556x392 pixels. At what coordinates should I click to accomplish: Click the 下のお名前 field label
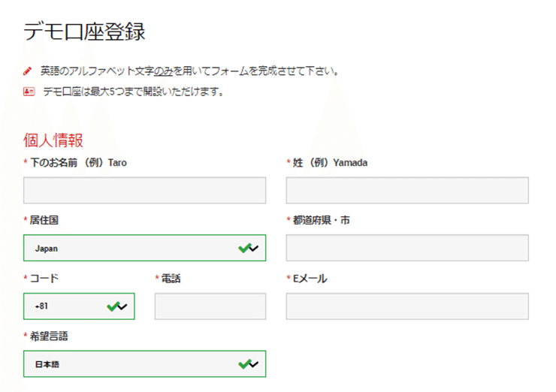point(54,163)
